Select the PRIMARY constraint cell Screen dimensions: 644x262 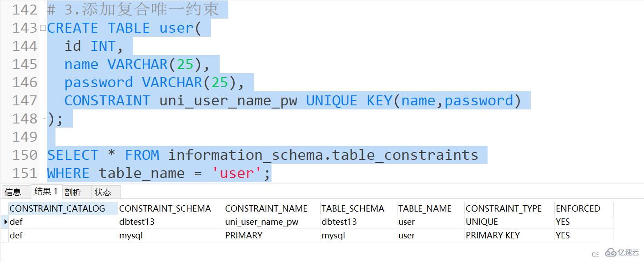point(244,235)
